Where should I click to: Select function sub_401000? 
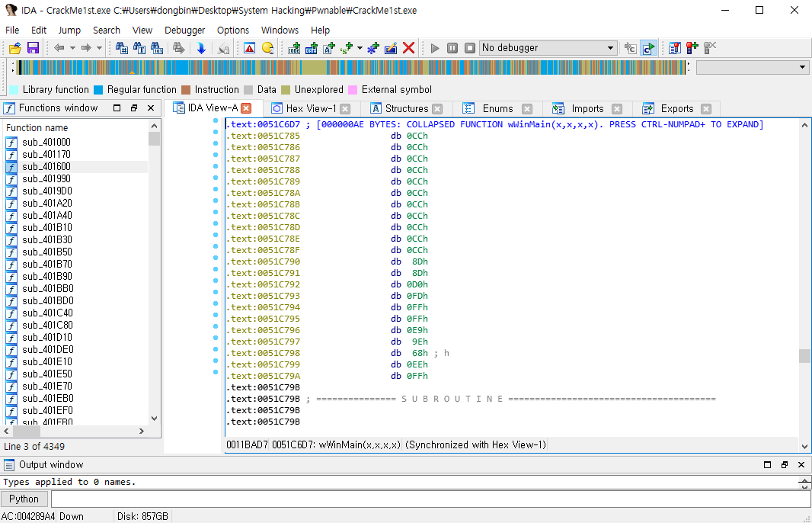pos(46,142)
